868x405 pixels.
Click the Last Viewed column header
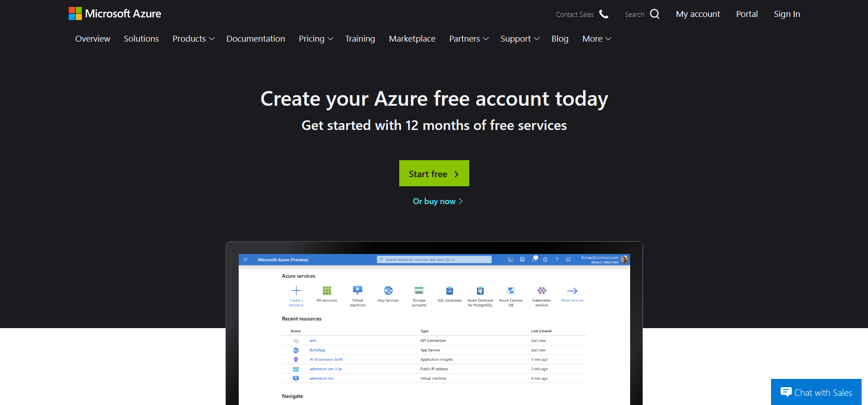pos(541,331)
